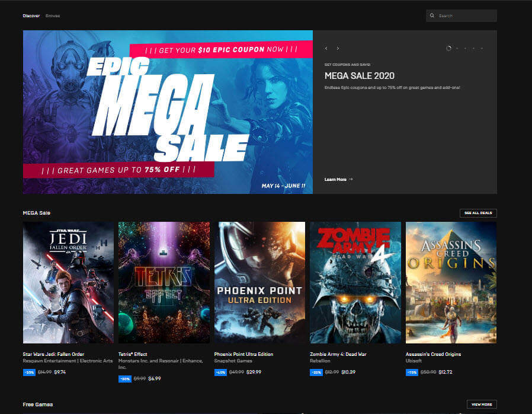532x414 pixels.
Task: Open the Discover tab
Action: [31, 15]
